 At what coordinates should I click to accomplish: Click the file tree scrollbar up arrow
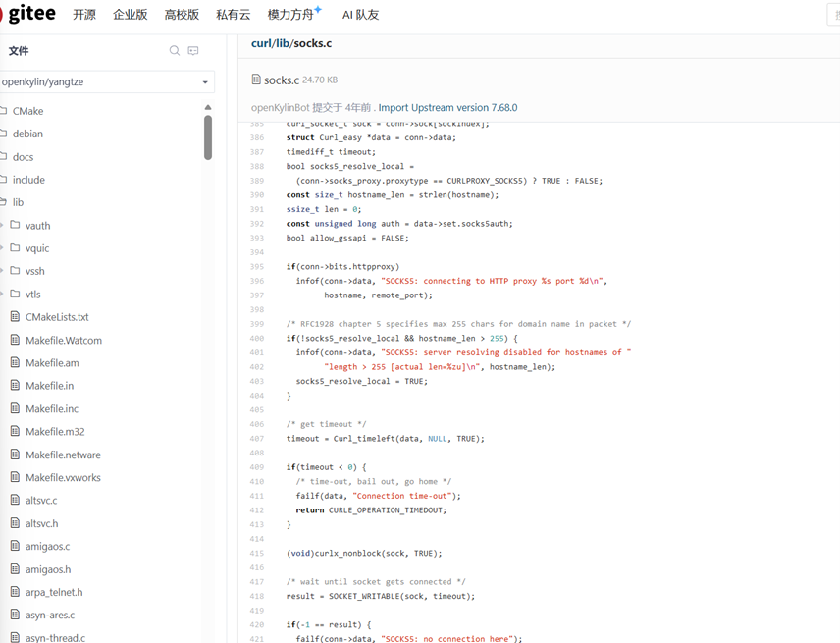coord(208,107)
